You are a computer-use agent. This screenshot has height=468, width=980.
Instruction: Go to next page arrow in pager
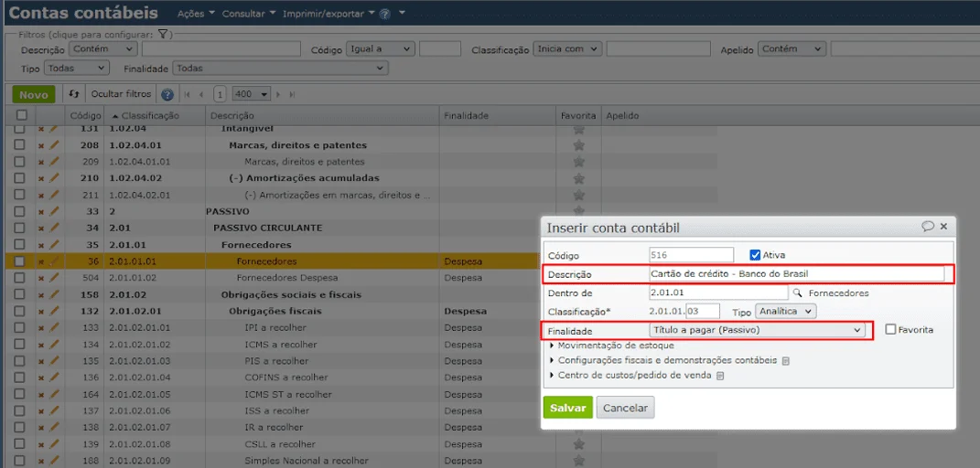(278, 95)
